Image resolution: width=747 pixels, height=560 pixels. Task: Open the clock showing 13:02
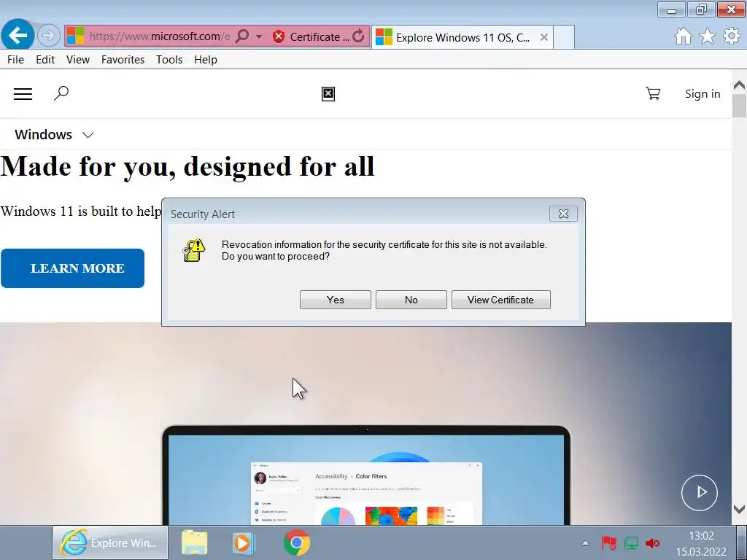[x=701, y=543]
